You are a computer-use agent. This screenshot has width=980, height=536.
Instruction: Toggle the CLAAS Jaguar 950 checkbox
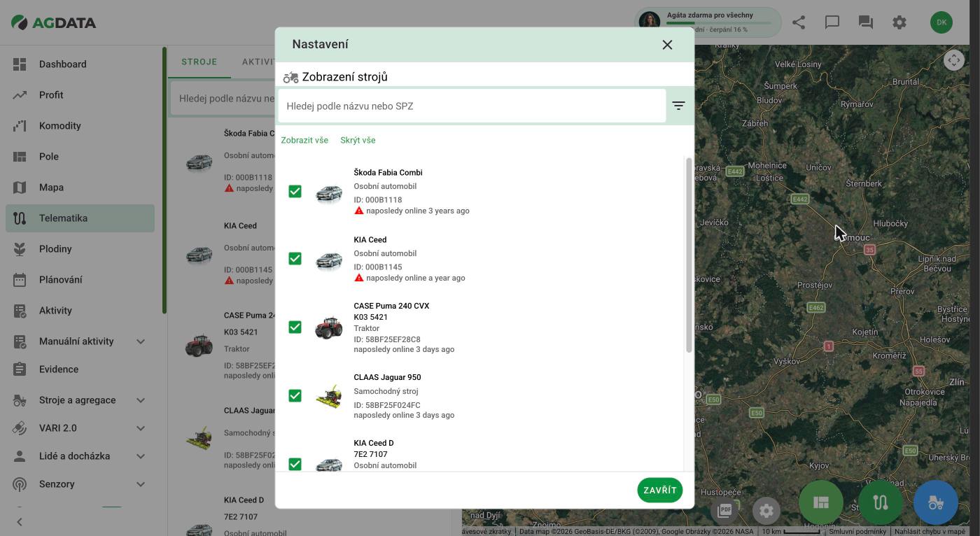click(x=295, y=395)
